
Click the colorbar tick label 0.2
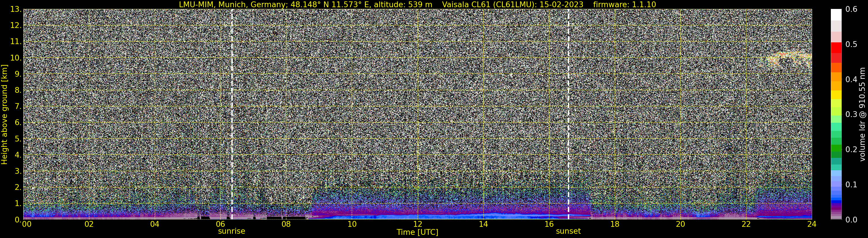pyautogui.click(x=851, y=149)
